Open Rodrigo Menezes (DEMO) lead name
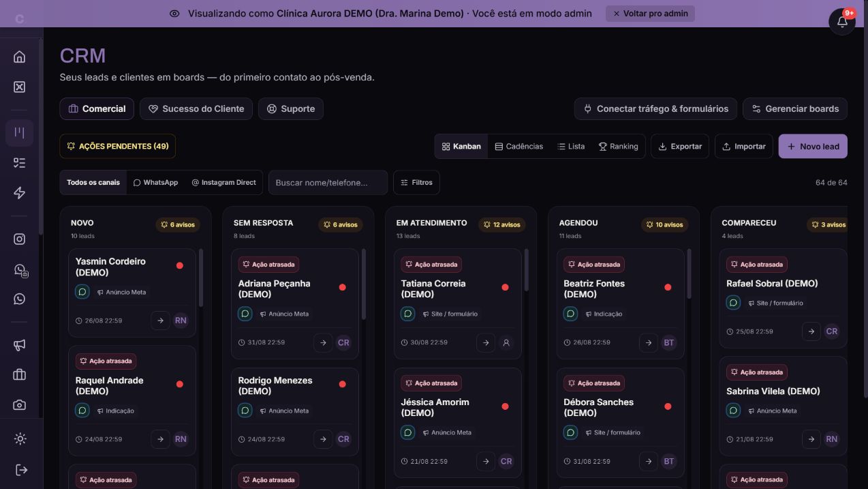 (275, 385)
